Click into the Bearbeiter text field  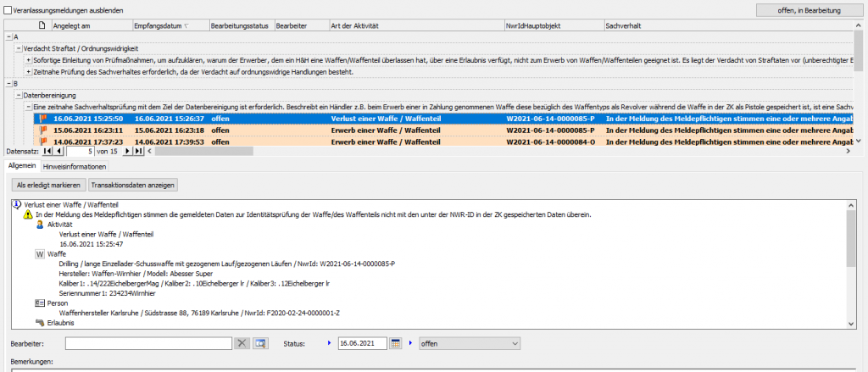click(148, 343)
